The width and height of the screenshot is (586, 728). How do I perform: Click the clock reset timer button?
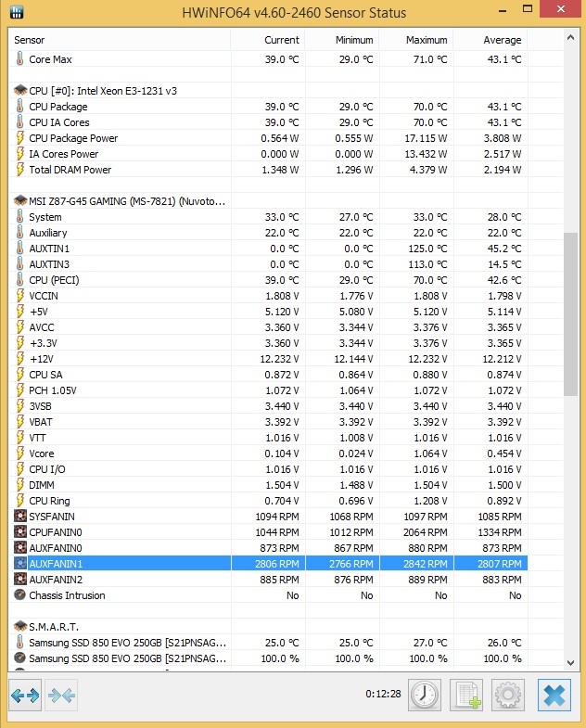(425, 695)
